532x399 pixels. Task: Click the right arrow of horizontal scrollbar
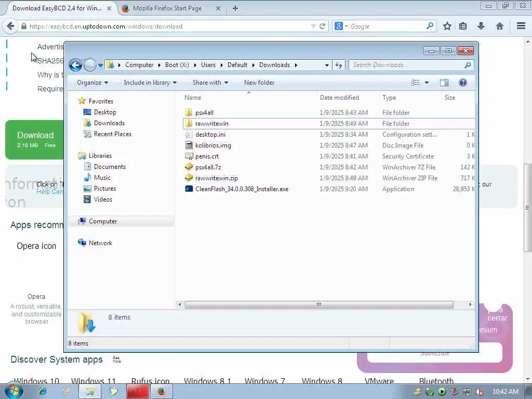click(470, 304)
